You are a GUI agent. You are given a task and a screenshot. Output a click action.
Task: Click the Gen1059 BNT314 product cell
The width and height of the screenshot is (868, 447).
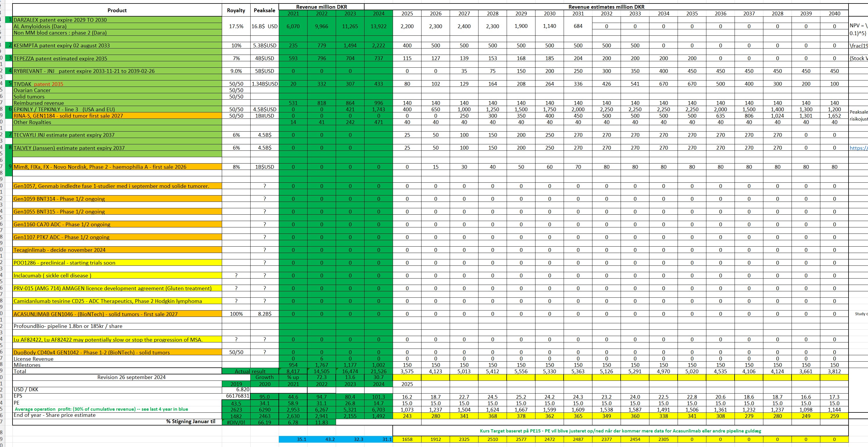(117, 199)
